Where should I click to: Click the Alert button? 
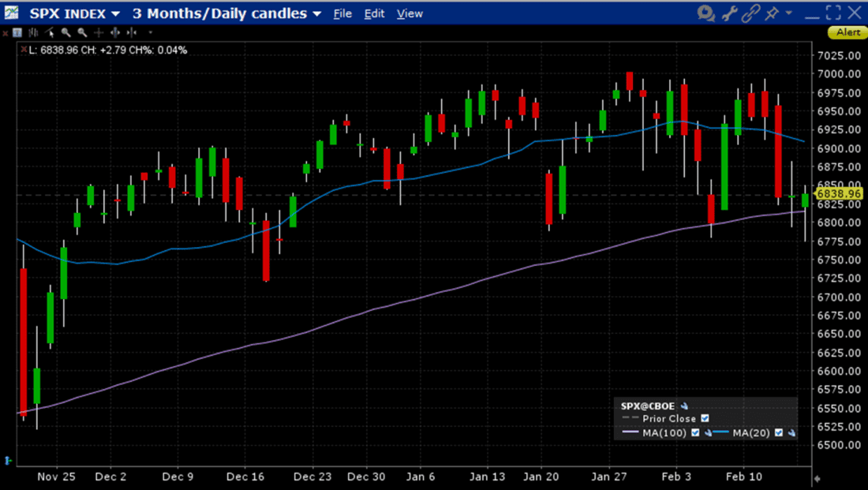coord(847,32)
